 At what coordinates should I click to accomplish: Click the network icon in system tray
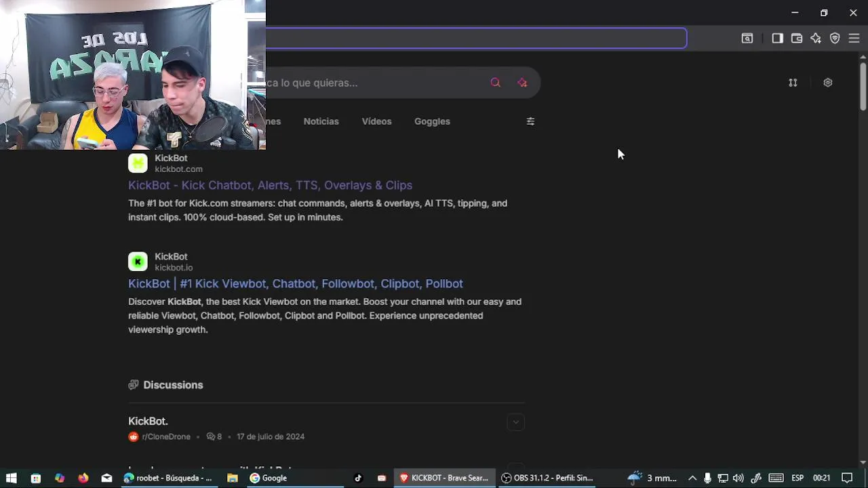pyautogui.click(x=723, y=478)
